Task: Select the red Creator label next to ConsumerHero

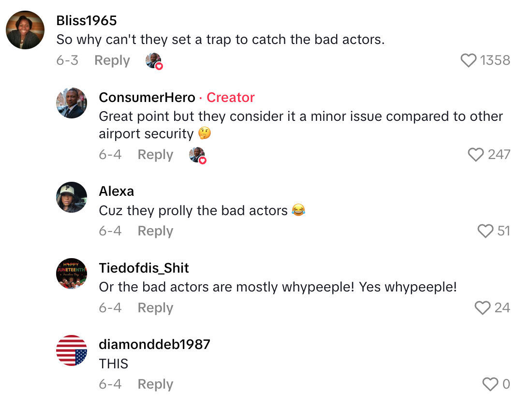Action: click(231, 98)
